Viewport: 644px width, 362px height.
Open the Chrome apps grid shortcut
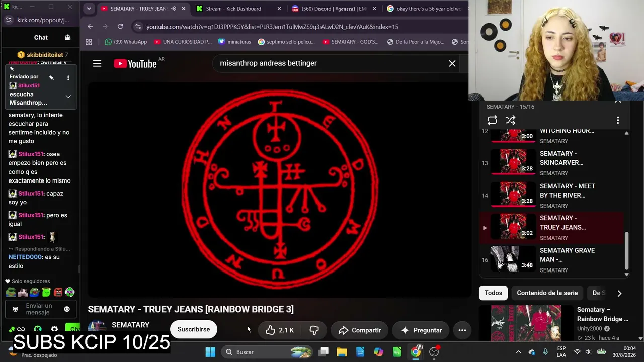pos(89,42)
